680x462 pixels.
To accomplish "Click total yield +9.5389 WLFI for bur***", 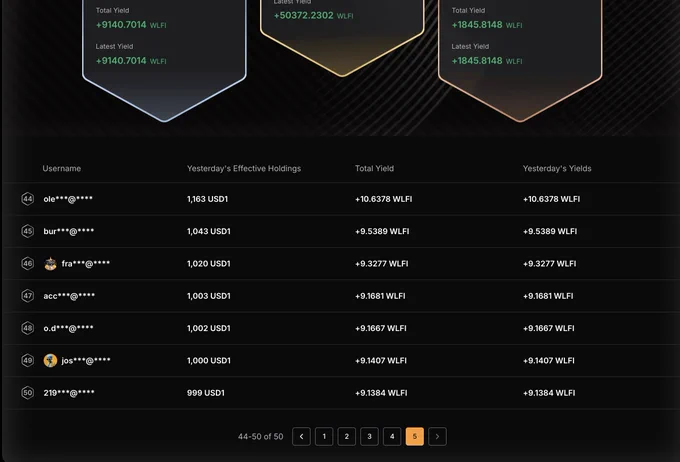I will (x=382, y=231).
